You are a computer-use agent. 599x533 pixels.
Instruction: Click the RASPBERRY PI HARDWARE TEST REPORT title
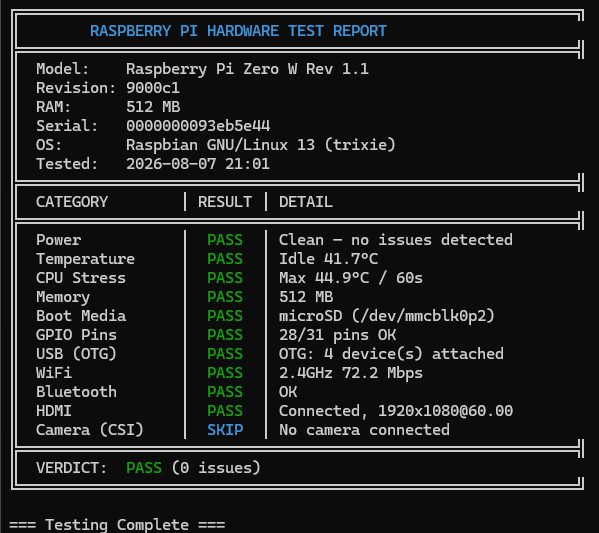pyautogui.click(x=238, y=31)
